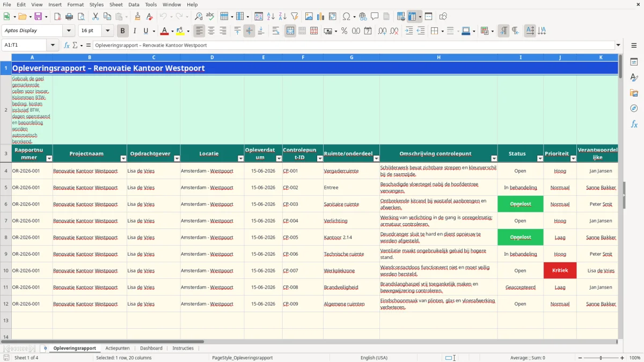Toggle Wrap Text
644x362 pixels.
coord(276,31)
